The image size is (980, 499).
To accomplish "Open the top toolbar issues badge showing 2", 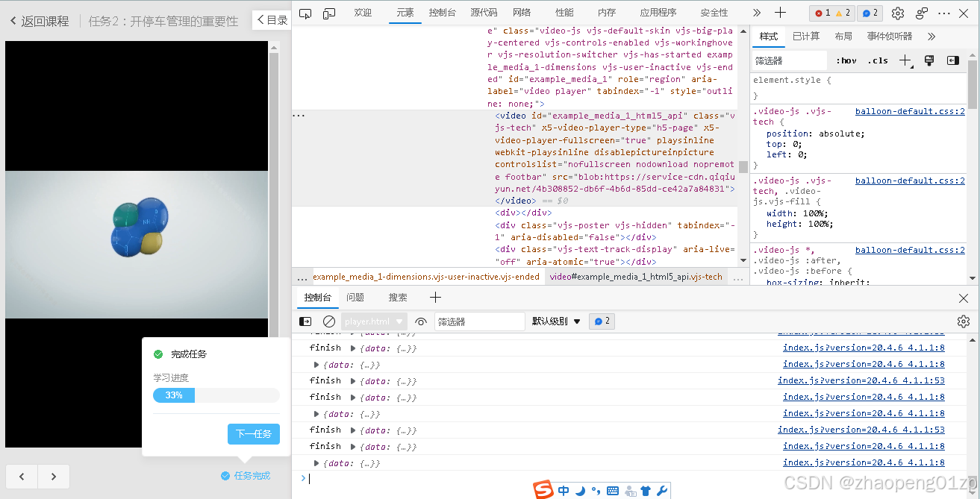I will pyautogui.click(x=870, y=13).
